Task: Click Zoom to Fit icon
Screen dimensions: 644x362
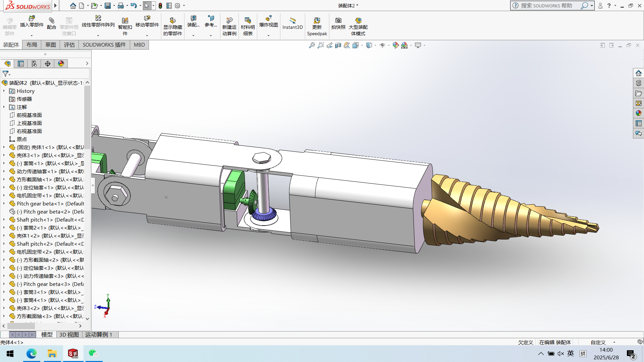Action: point(312,45)
